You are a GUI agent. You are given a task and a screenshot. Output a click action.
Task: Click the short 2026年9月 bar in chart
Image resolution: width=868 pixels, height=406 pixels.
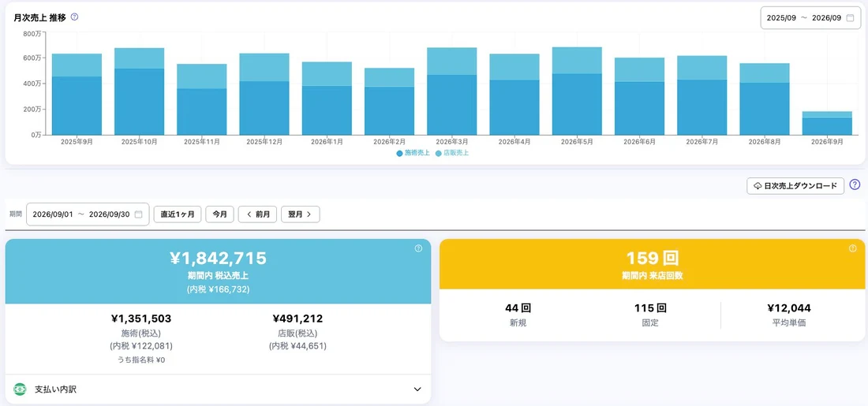coord(827,123)
